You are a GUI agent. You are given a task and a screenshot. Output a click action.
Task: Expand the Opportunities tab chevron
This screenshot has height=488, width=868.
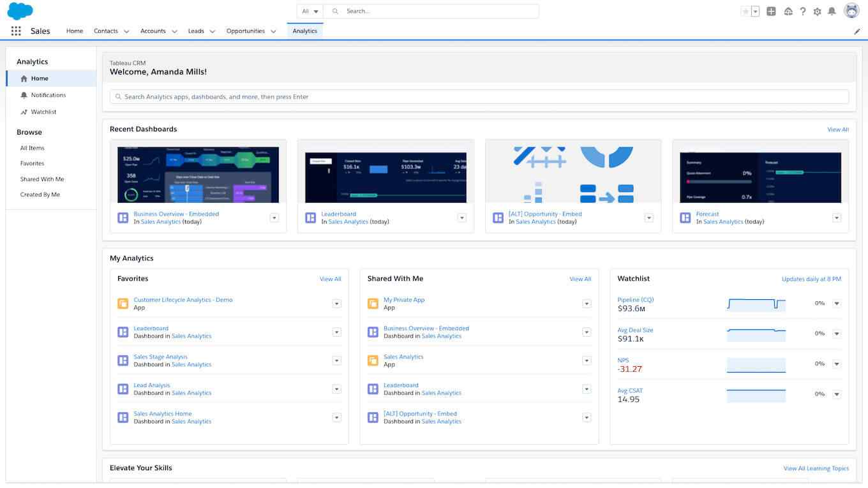point(273,31)
